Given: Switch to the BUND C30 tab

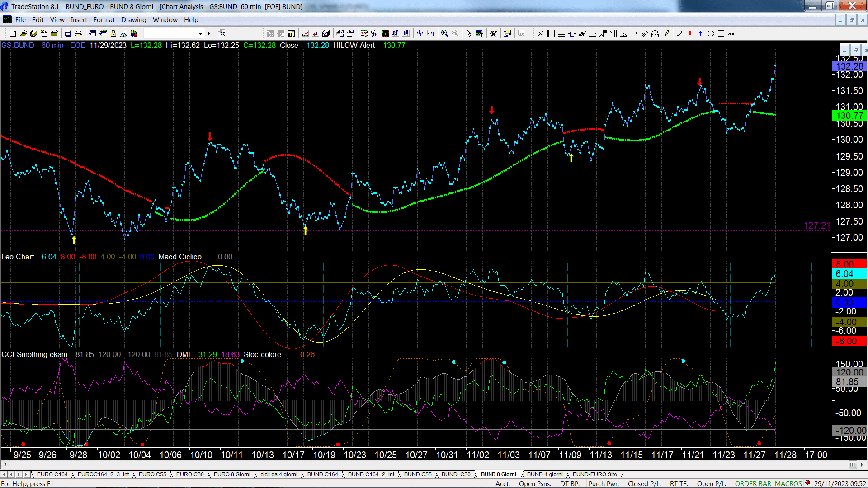Looking at the screenshot, I should pos(456,474).
